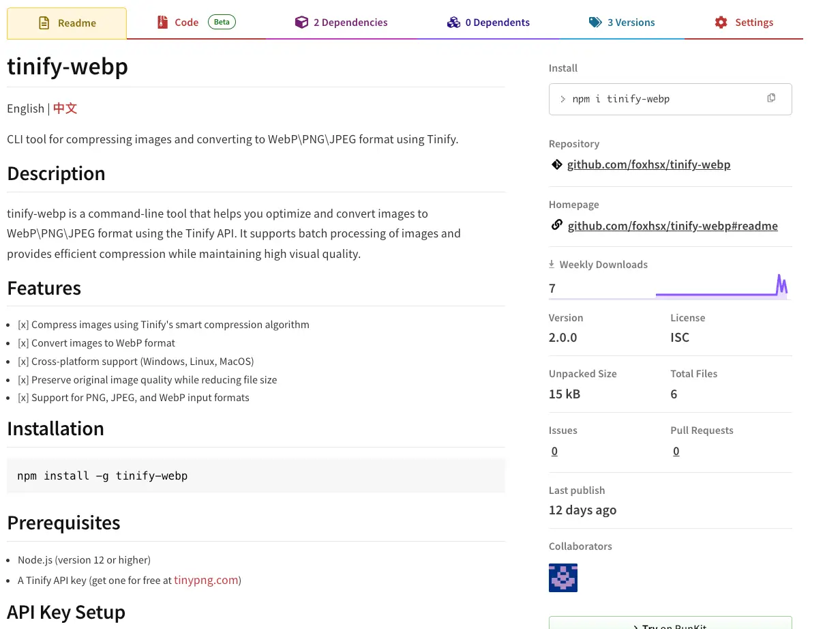Visit the tinypng.com link
This screenshot has width=840, height=629.
(x=207, y=581)
